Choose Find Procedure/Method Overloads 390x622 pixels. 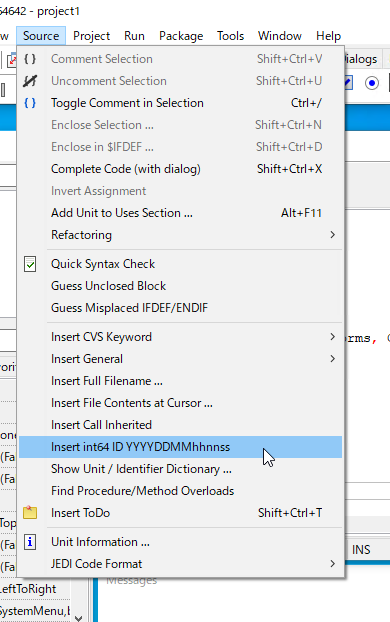(x=181, y=491)
